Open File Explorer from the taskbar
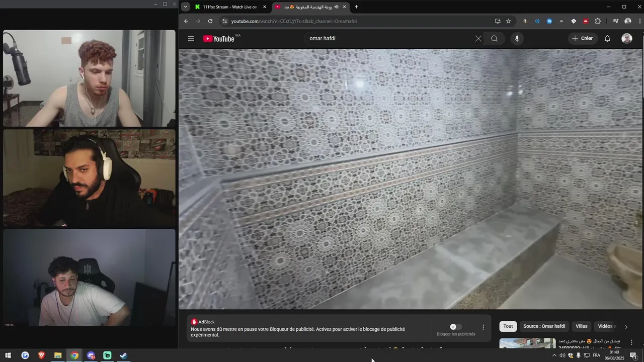The image size is (644, 362). [x=58, y=355]
